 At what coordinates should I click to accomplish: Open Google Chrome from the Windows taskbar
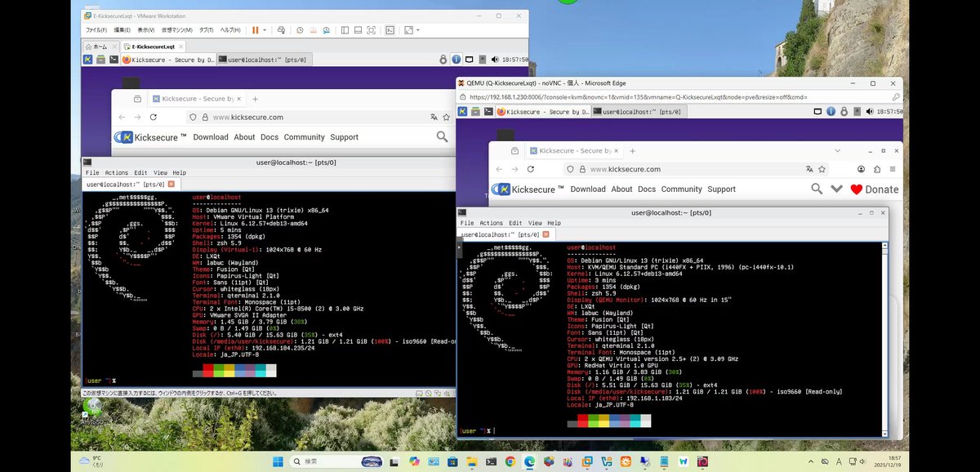[510, 461]
